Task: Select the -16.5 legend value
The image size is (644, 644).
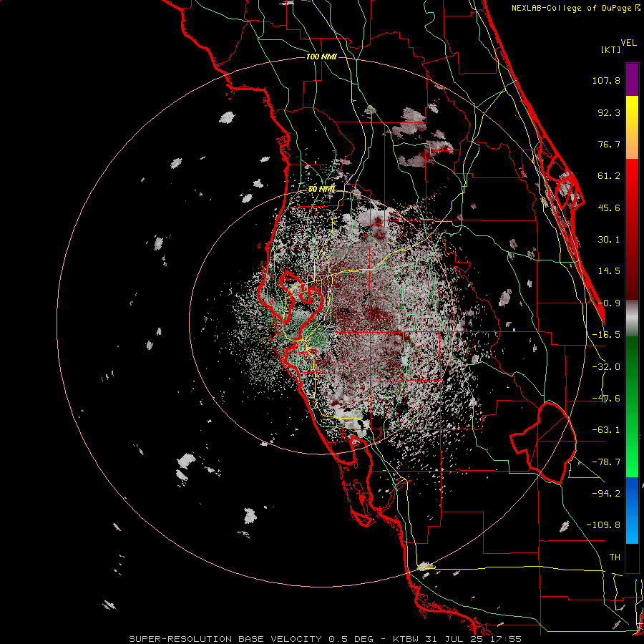Action: tap(606, 335)
